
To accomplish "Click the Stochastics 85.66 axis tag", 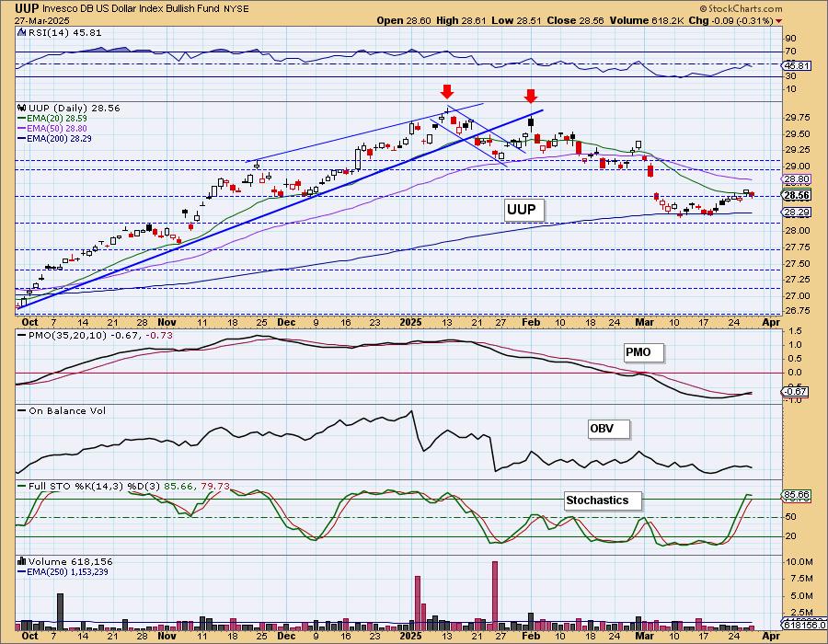I will [x=797, y=495].
